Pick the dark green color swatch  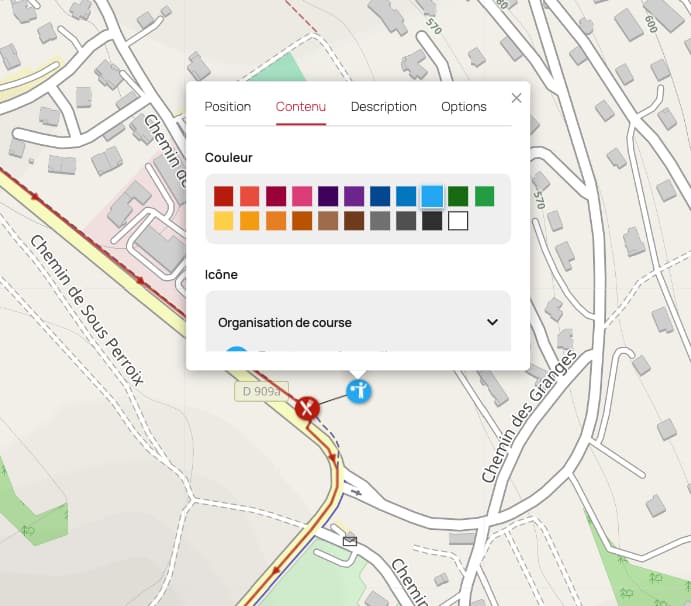point(458,196)
